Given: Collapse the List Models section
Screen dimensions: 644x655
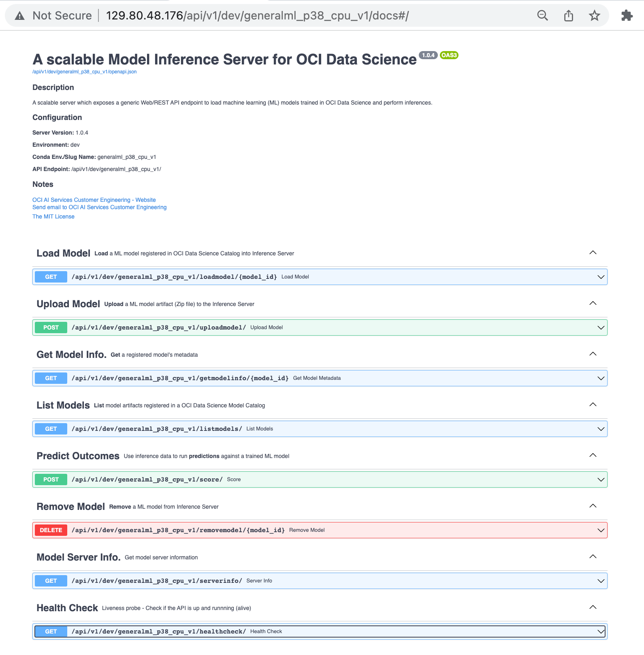Looking at the screenshot, I should tap(593, 405).
